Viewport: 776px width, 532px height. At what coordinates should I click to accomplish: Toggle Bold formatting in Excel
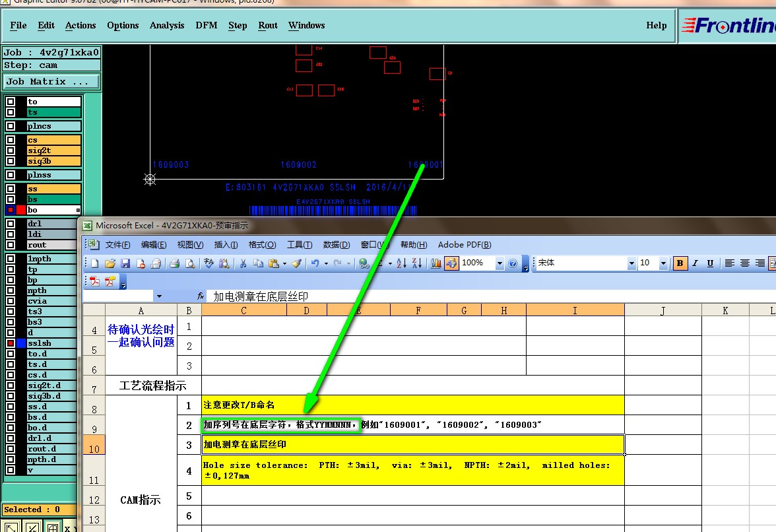click(x=680, y=263)
